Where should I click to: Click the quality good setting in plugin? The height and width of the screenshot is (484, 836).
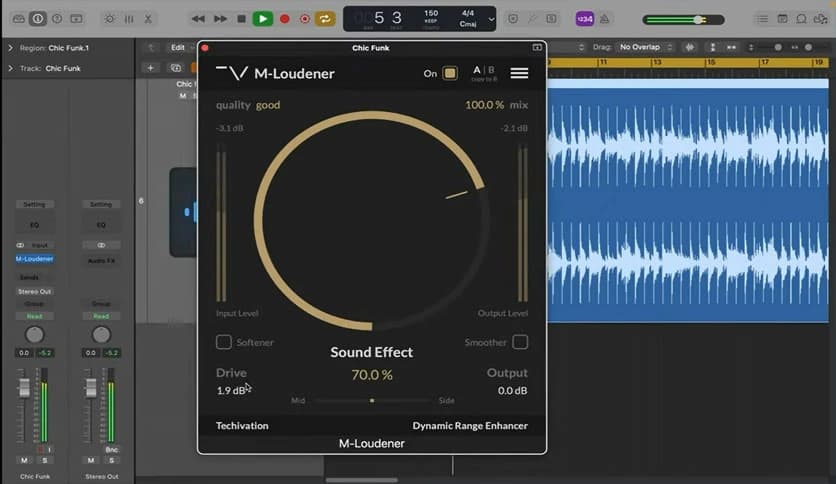268,105
